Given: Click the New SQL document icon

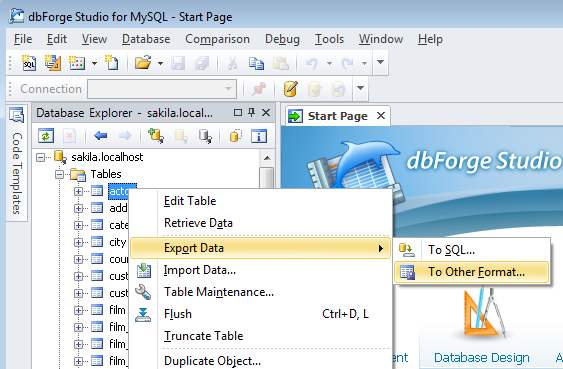Looking at the screenshot, I should click(29, 63).
